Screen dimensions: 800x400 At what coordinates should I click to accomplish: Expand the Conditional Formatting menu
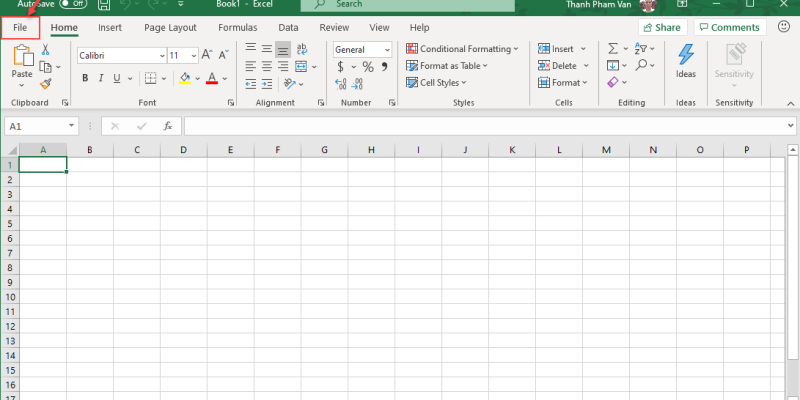[x=462, y=49]
